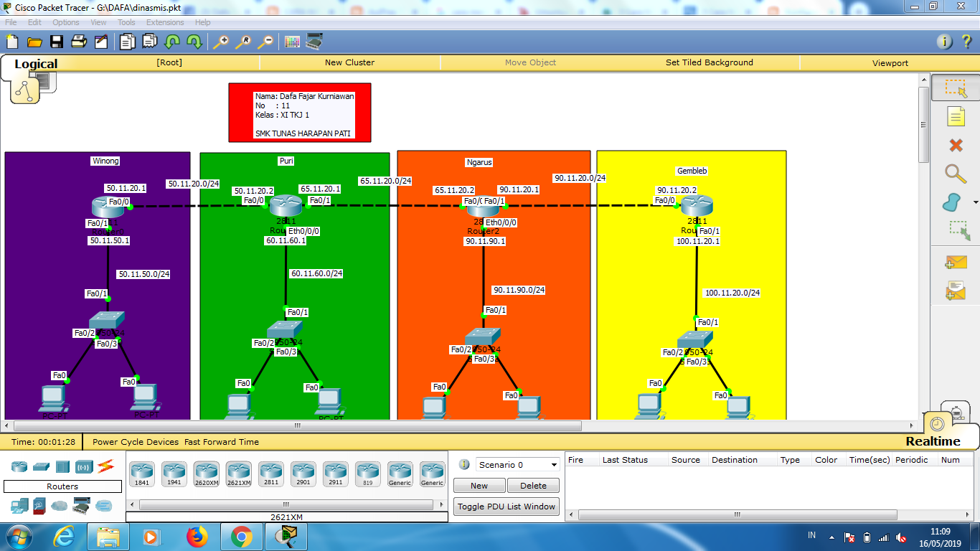Activate the Select/Move arrow tool

(955, 87)
